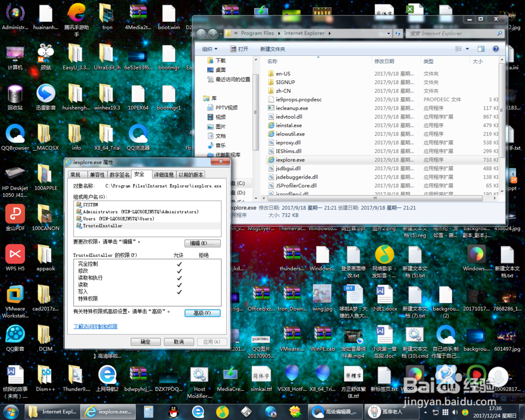
Task: Click 打开 in Explorer toolbar
Action: (x=239, y=49)
